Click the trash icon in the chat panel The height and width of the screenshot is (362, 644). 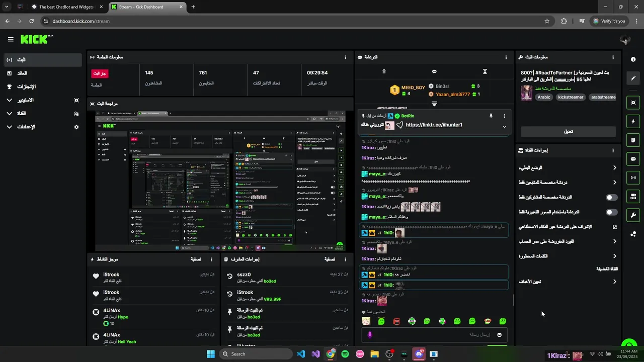384,71
